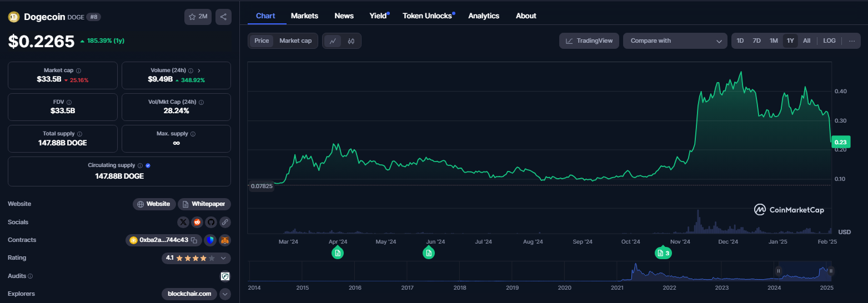Open the GitHub source code icon
The height and width of the screenshot is (303, 868).
pyautogui.click(x=211, y=222)
